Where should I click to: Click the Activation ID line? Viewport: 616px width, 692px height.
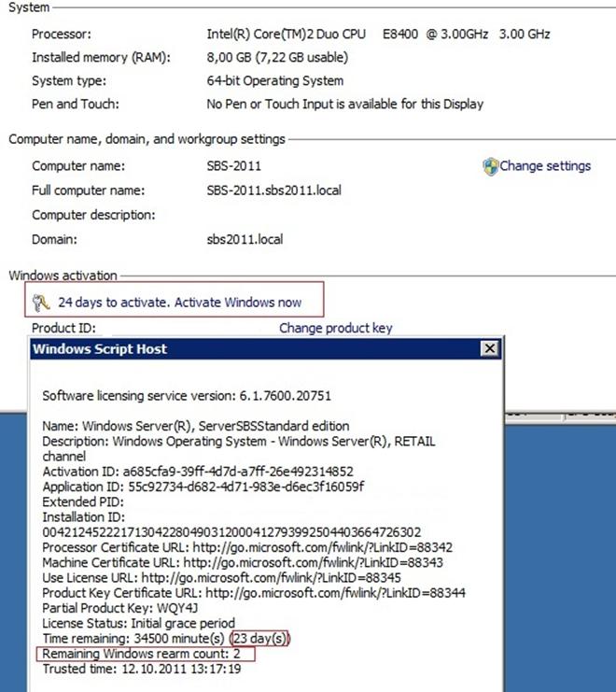198,472
